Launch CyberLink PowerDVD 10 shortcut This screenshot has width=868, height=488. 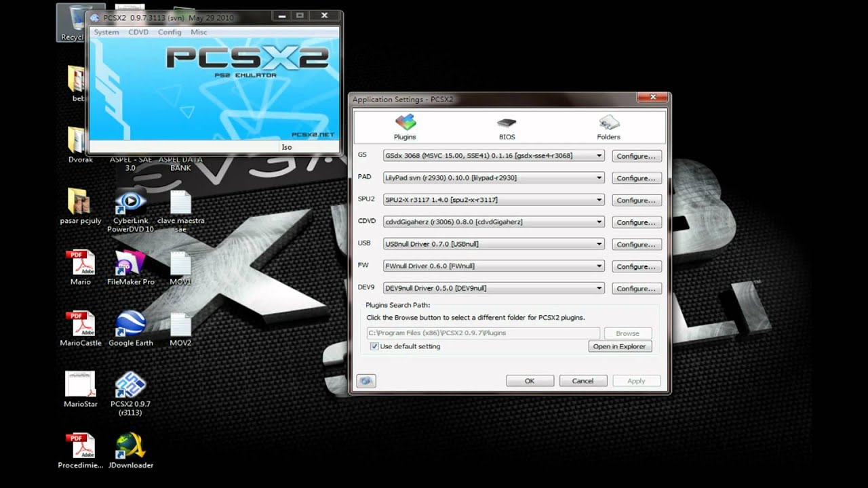(x=130, y=211)
